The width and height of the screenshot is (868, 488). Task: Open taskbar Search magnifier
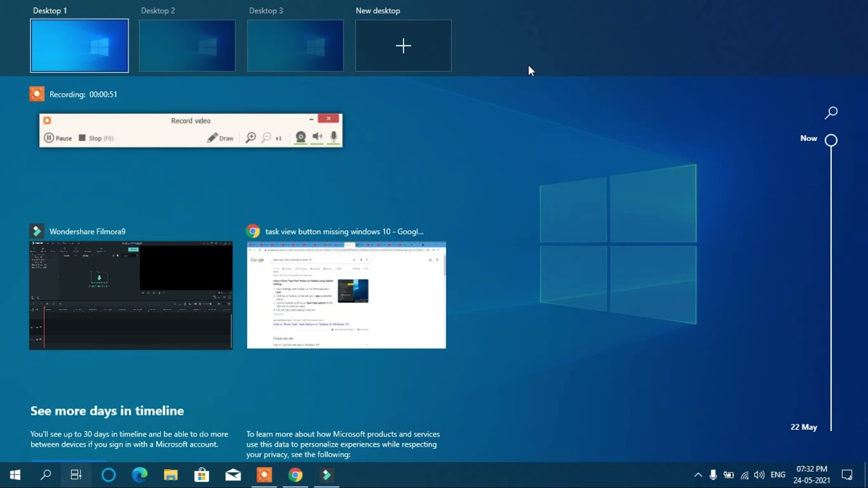coord(45,475)
